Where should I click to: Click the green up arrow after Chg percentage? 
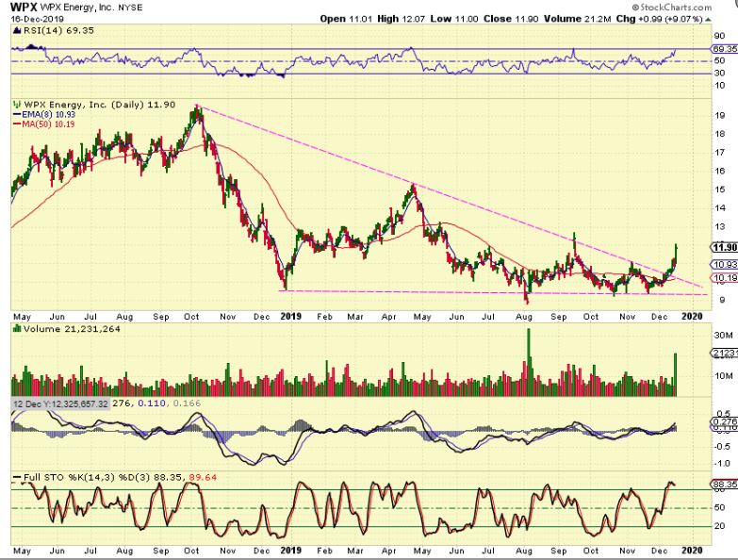(x=708, y=19)
